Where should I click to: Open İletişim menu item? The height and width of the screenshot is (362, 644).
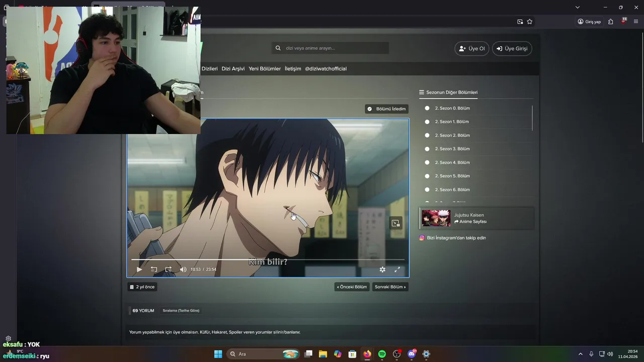(293, 69)
